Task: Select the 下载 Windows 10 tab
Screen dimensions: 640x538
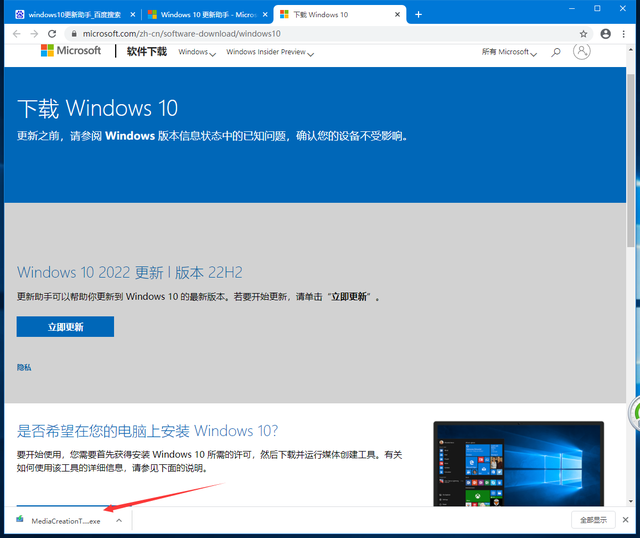Action: pos(339,15)
